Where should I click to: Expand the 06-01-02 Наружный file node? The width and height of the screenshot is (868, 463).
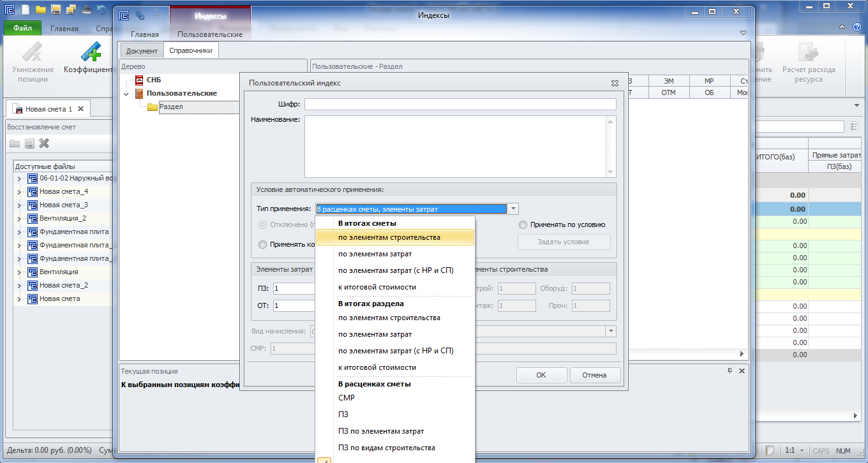[20, 179]
